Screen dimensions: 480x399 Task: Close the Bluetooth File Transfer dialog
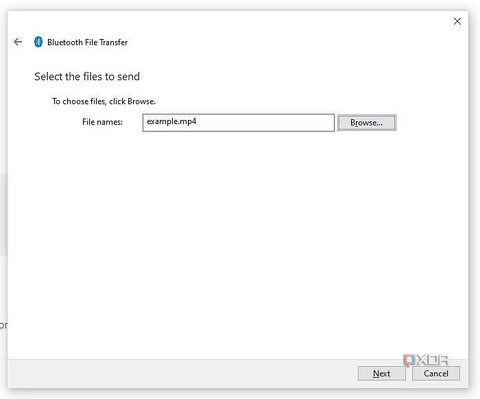(457, 21)
